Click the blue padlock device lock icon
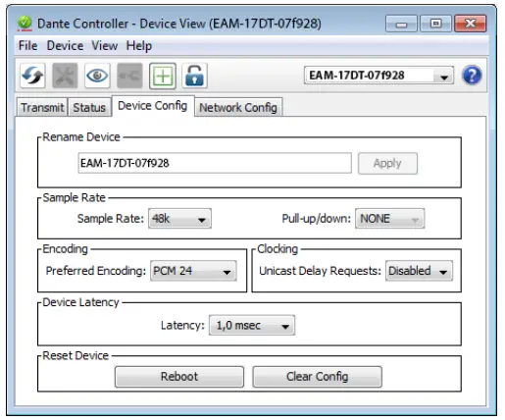Screen dimensions: 505x420 point(194,76)
